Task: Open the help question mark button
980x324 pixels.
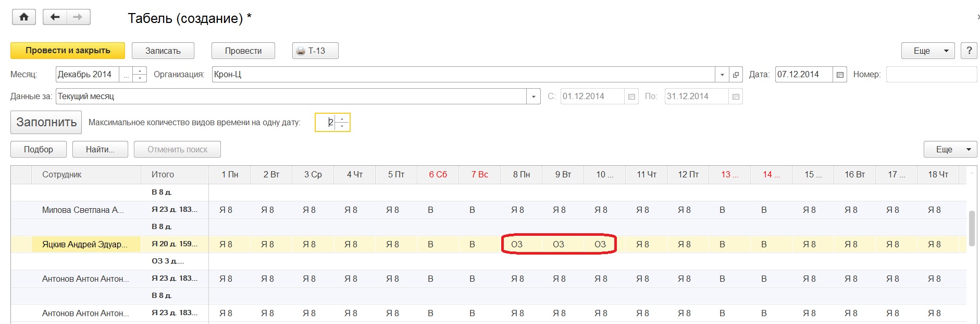Action: point(969,51)
